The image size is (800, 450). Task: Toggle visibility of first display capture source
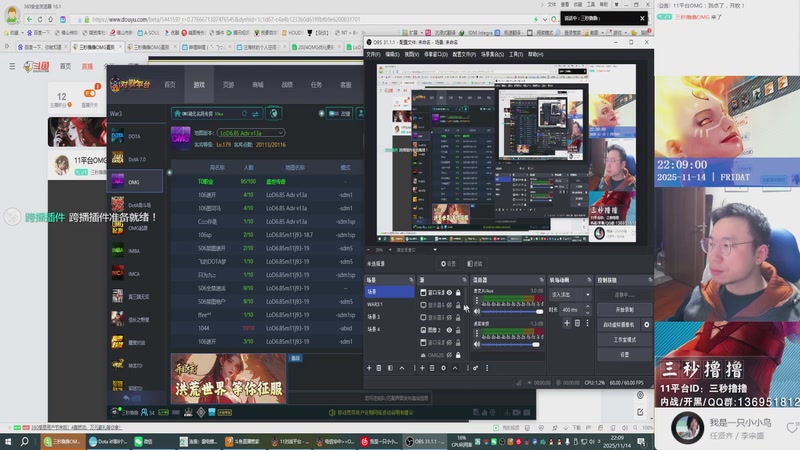[x=449, y=305]
